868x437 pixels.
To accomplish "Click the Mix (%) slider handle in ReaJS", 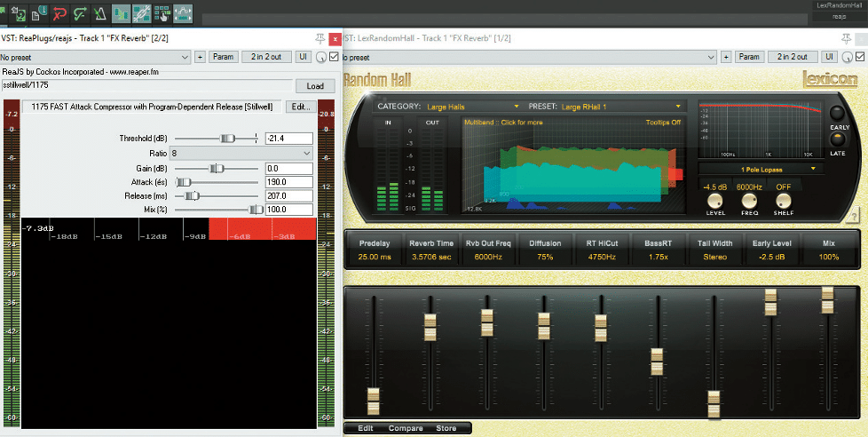I will click(256, 210).
